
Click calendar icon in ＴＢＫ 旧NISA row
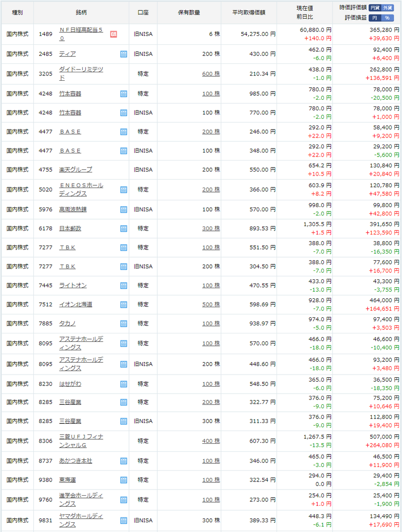(x=124, y=266)
